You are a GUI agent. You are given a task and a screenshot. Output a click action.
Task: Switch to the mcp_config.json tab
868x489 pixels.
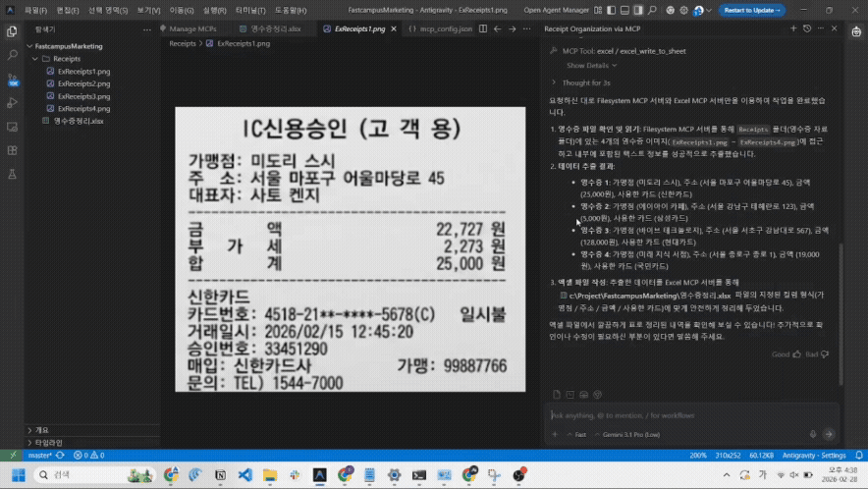pyautogui.click(x=445, y=28)
